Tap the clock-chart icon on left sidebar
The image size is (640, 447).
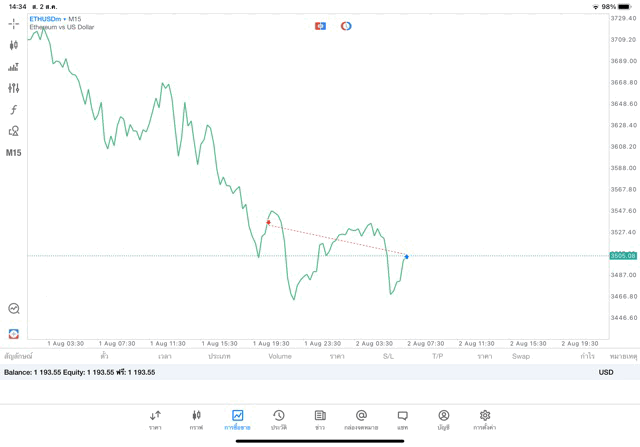13,309
